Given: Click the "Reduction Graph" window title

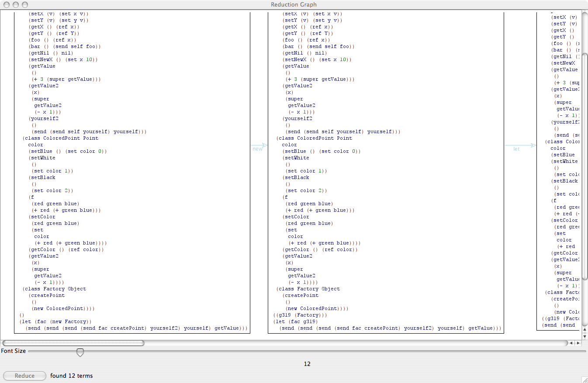Looking at the screenshot, I should coord(294,5).
